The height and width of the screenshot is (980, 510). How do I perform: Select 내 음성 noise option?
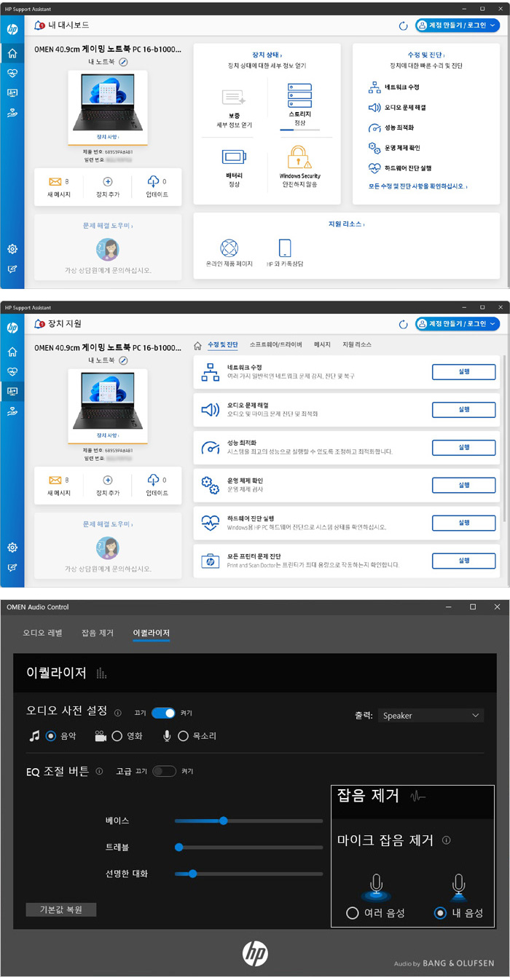click(x=440, y=912)
